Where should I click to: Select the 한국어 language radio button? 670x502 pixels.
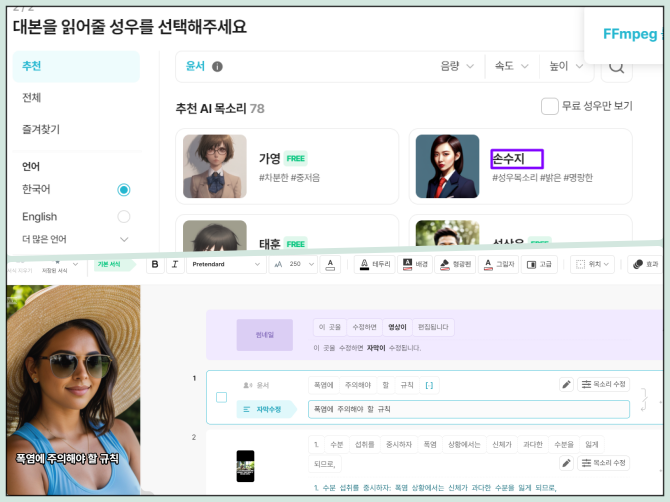tap(124, 190)
